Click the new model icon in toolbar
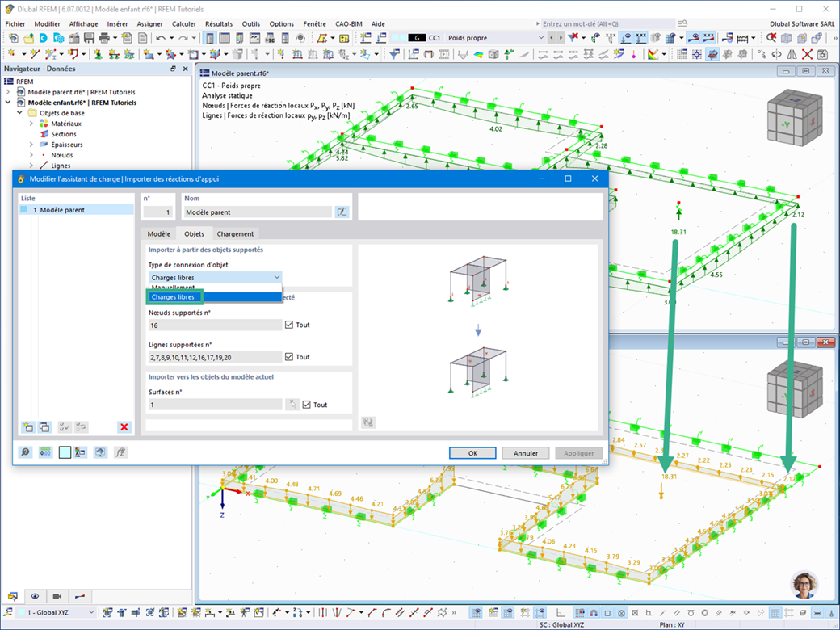840x630 pixels. click(x=14, y=38)
